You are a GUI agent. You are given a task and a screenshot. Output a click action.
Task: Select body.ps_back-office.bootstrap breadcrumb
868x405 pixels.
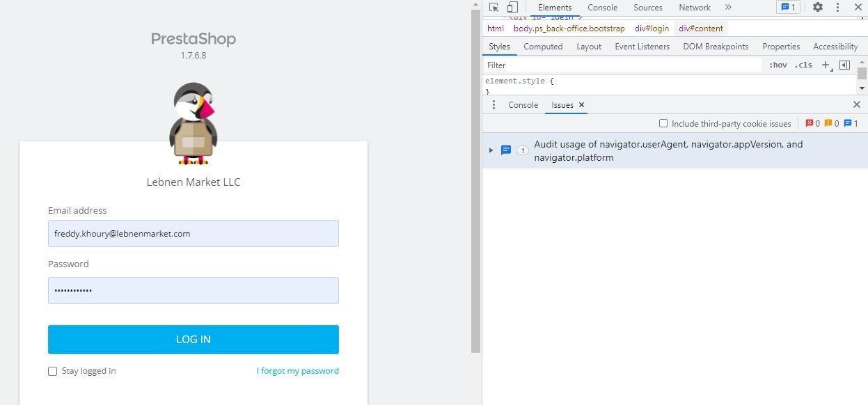coord(569,29)
